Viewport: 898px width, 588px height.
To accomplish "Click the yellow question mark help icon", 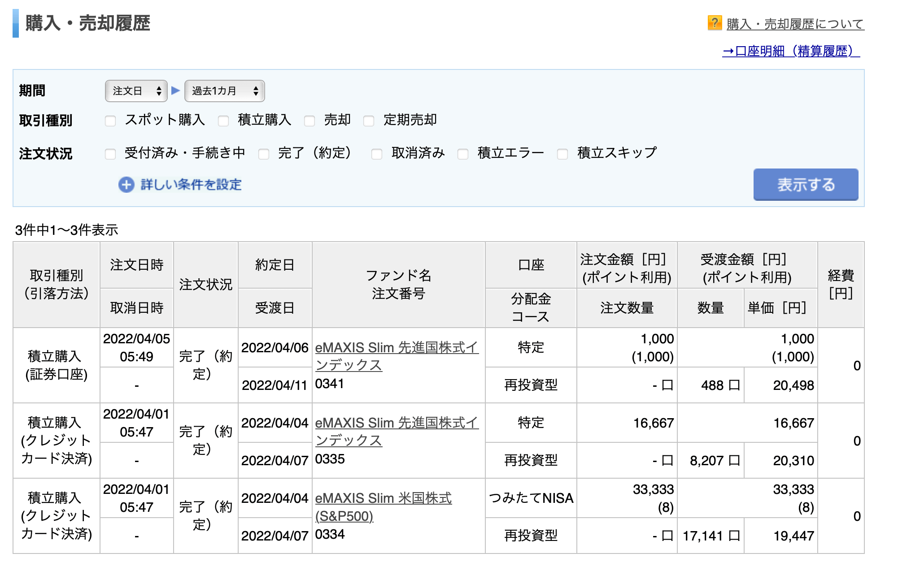I will click(x=715, y=22).
